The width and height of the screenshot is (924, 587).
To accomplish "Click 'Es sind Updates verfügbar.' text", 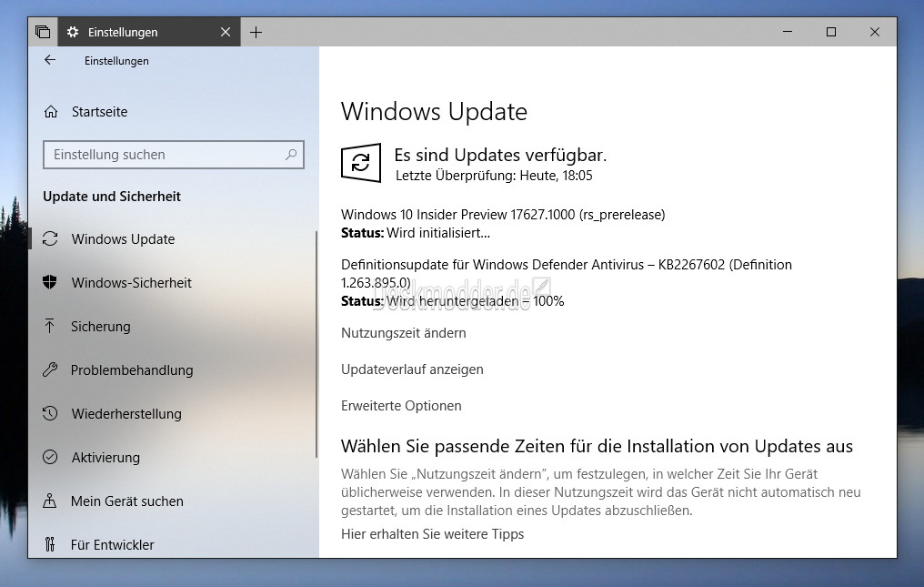I will click(500, 155).
